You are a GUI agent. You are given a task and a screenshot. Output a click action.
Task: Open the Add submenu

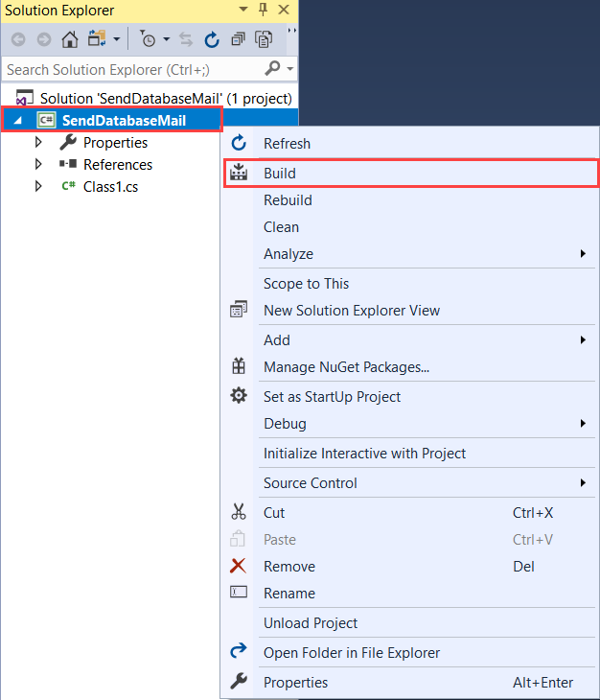pyautogui.click(x=277, y=340)
